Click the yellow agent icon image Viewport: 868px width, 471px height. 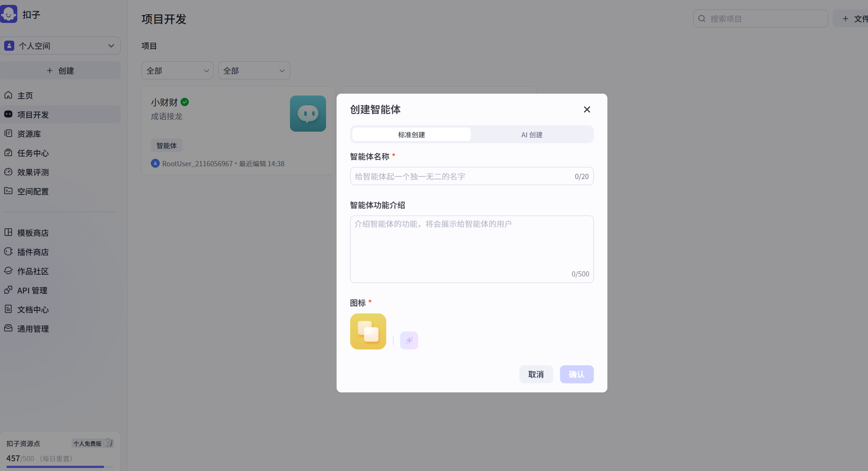[368, 331]
